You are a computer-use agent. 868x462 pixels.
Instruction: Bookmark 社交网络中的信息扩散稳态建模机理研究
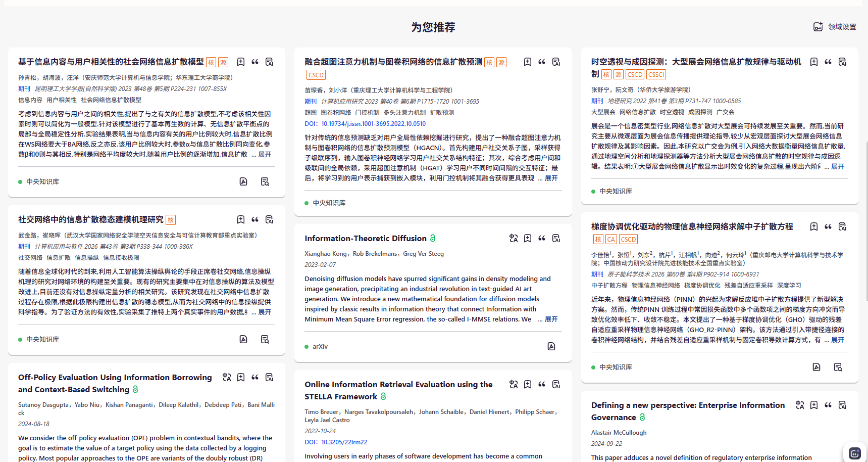(241, 219)
